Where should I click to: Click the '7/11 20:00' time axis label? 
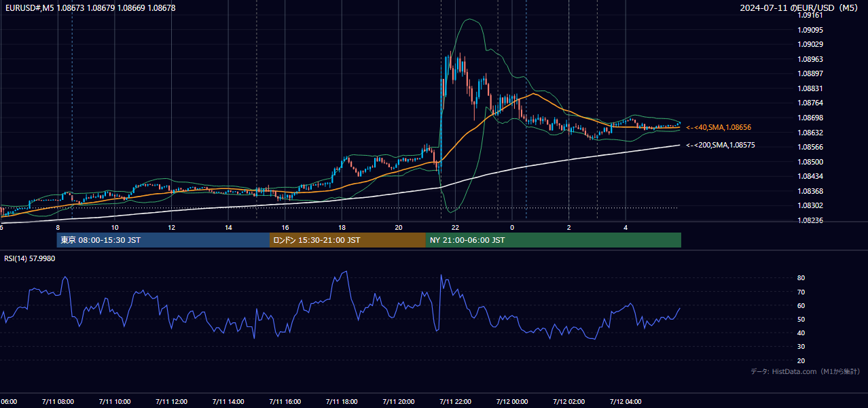click(399, 402)
